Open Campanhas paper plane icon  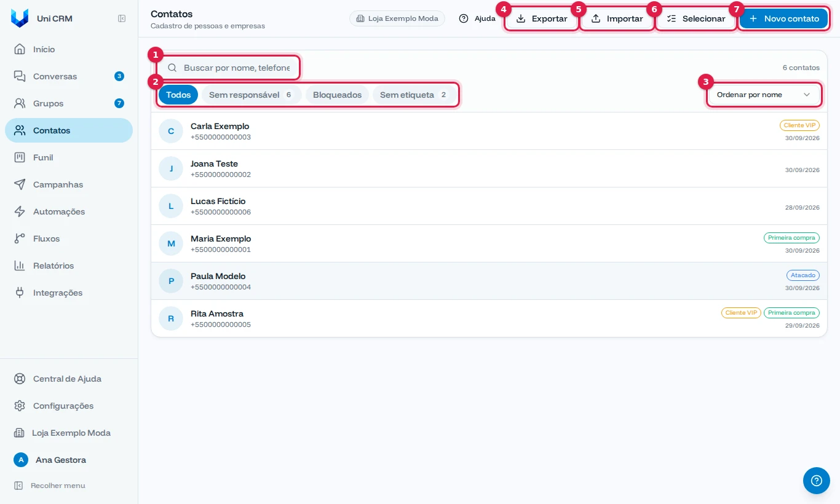click(x=20, y=184)
